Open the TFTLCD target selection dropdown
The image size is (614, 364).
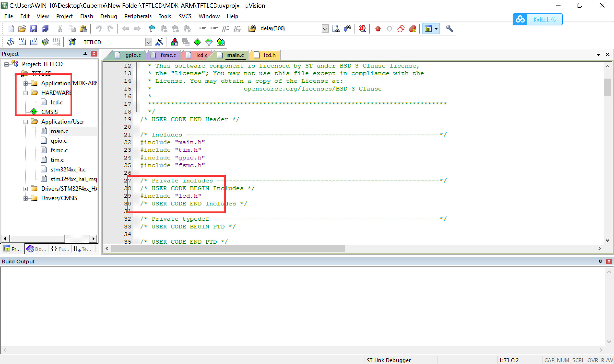(148, 42)
